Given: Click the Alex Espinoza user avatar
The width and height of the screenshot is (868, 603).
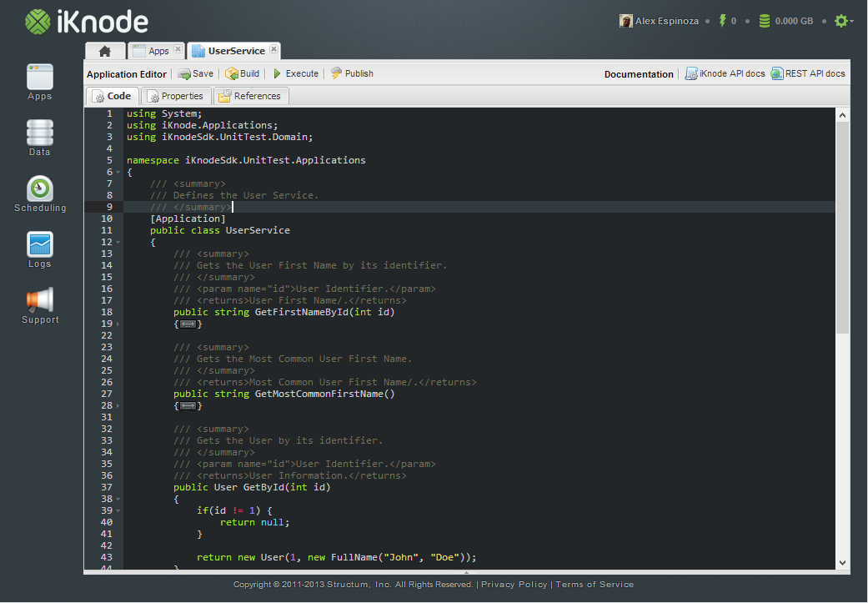Looking at the screenshot, I should tap(625, 21).
